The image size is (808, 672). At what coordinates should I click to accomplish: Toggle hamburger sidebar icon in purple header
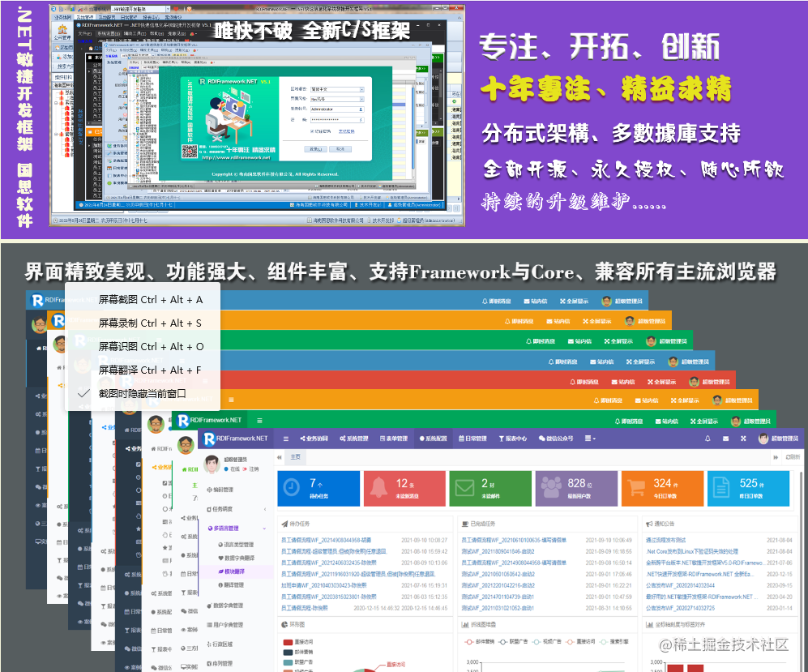point(285,439)
